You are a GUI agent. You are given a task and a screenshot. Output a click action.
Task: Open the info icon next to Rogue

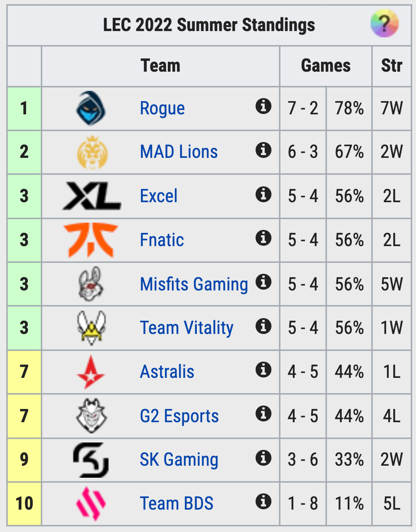[263, 106]
